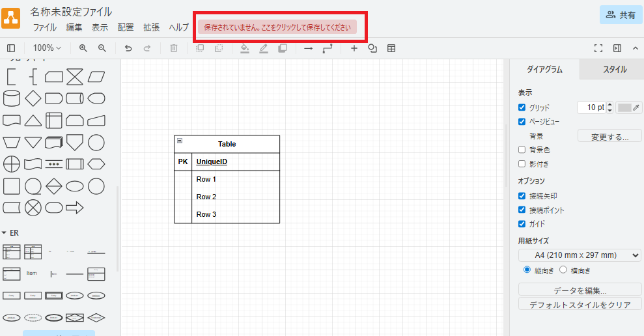This screenshot has height=336, width=644.
Task: Open the 100% zoom level dropdown
Action: (47, 48)
